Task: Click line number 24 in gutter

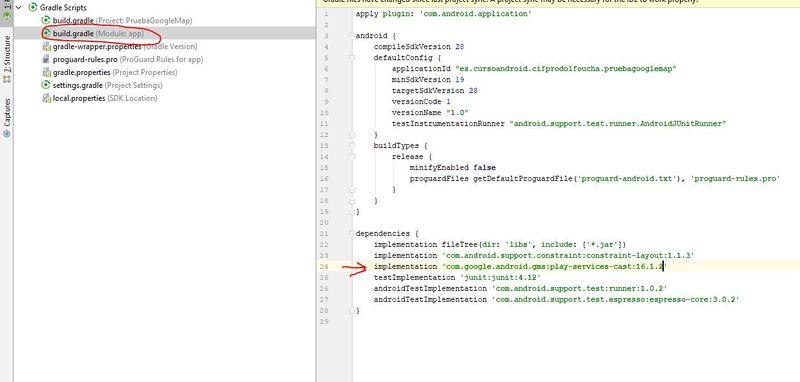Action: coord(324,266)
